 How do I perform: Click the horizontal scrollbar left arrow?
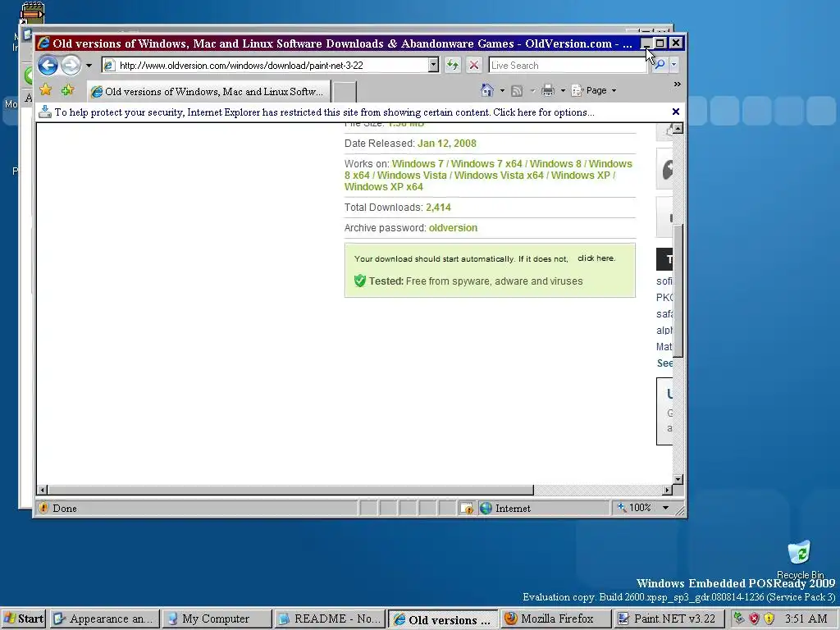(x=43, y=490)
